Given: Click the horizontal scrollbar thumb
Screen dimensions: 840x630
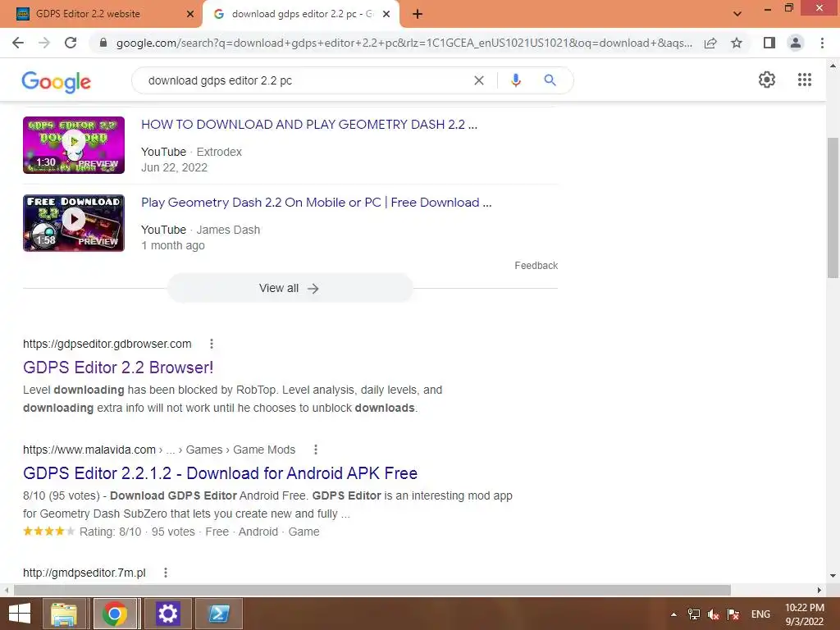Looking at the screenshot, I should click(372, 590).
